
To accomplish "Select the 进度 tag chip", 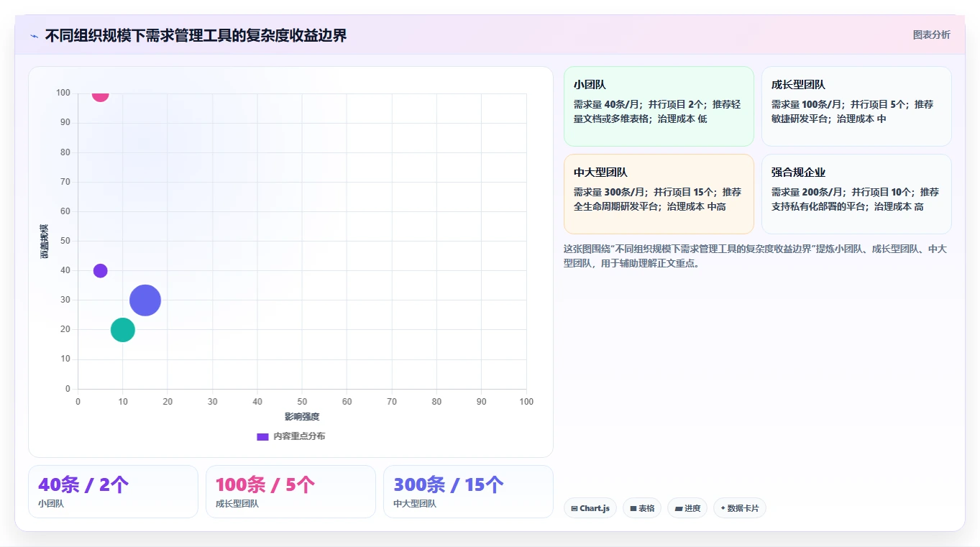I will 687,508.
